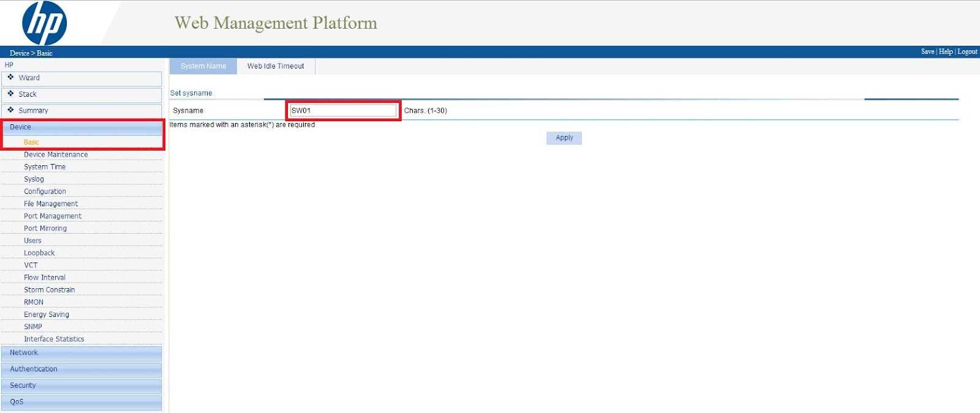Click the Save link in header

[x=927, y=52]
